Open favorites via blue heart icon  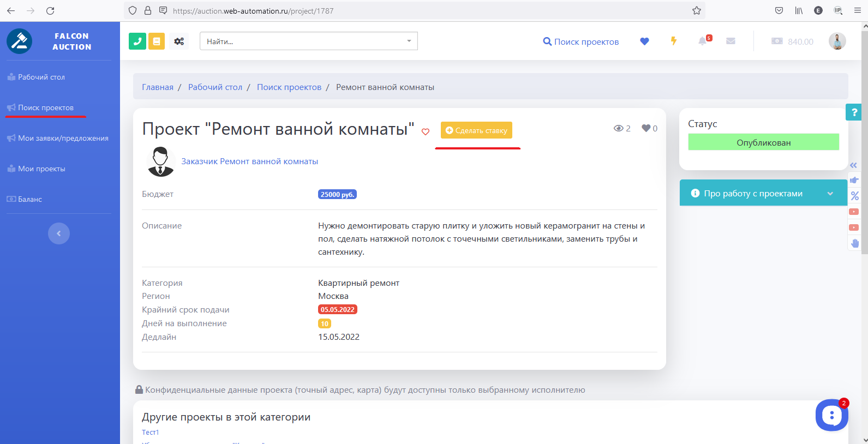[644, 41]
